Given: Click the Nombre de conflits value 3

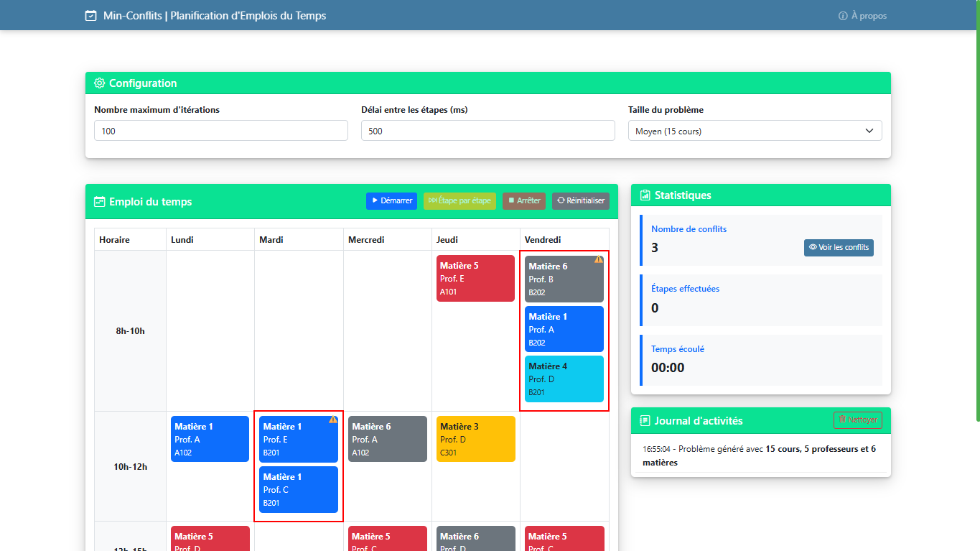Looking at the screenshot, I should (x=655, y=248).
